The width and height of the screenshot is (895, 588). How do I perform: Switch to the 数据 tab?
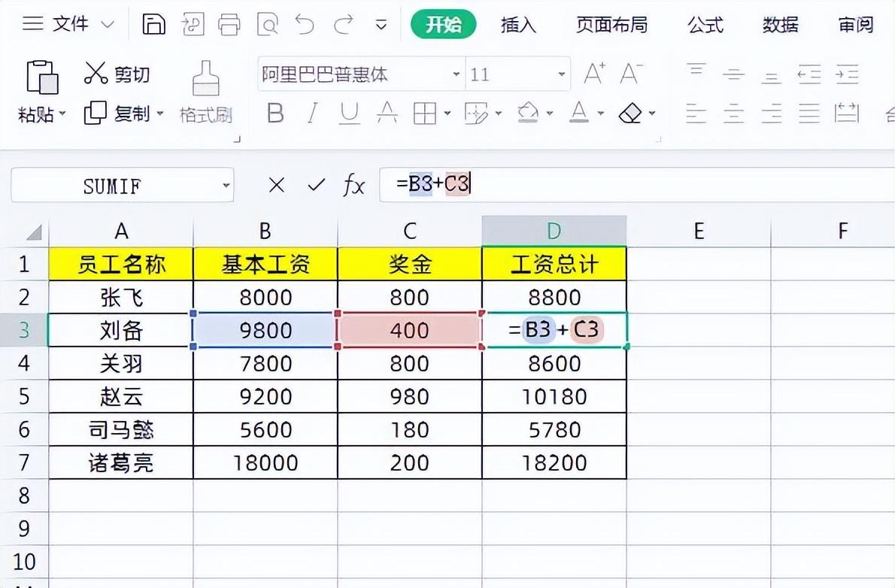pyautogui.click(x=780, y=25)
